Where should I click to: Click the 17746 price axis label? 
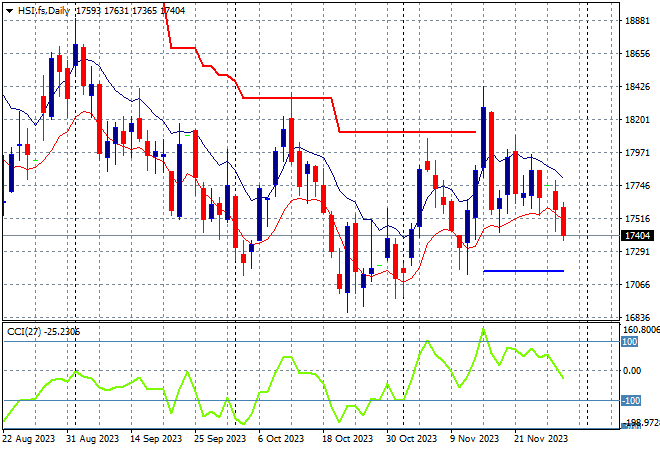pyautogui.click(x=637, y=186)
